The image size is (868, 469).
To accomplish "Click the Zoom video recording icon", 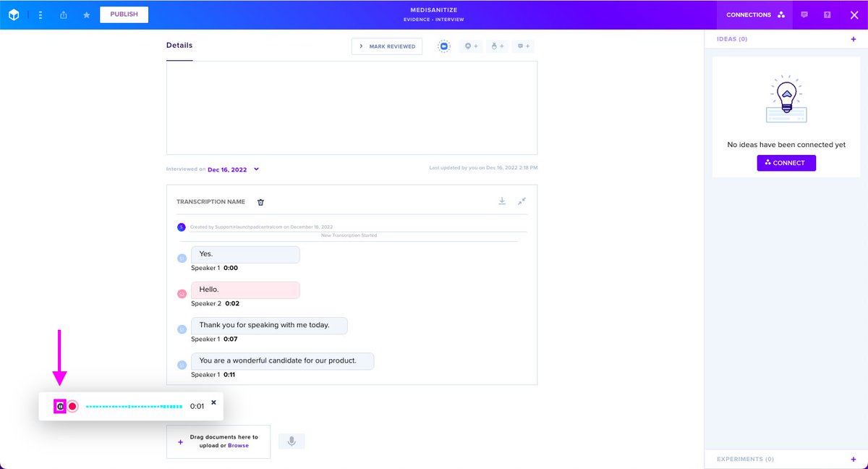I will (x=443, y=46).
